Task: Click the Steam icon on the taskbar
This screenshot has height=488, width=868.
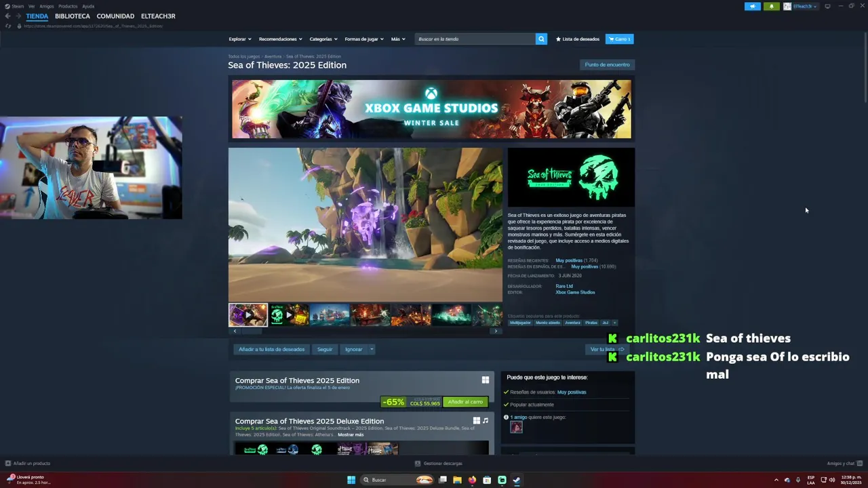Action: click(x=517, y=480)
